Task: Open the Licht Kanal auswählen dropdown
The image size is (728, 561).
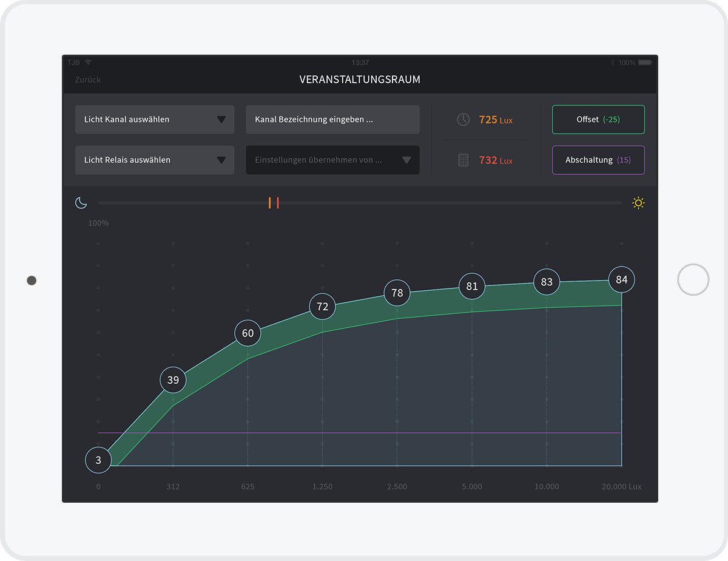Action: (x=154, y=120)
